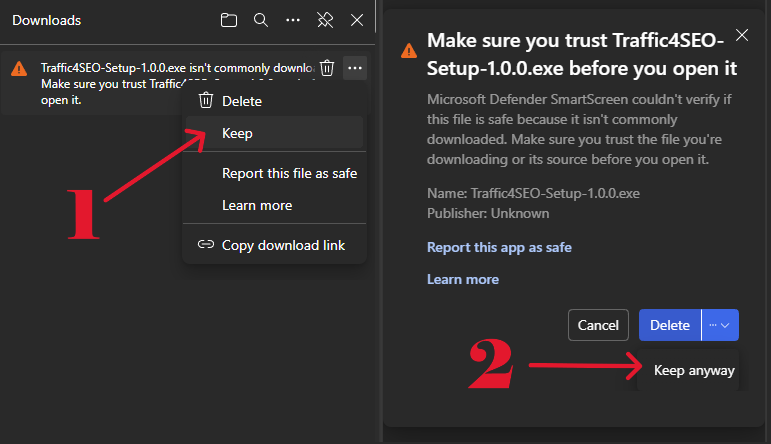Close the Downloads panel
Image resolution: width=771 pixels, height=444 pixels.
click(x=357, y=20)
